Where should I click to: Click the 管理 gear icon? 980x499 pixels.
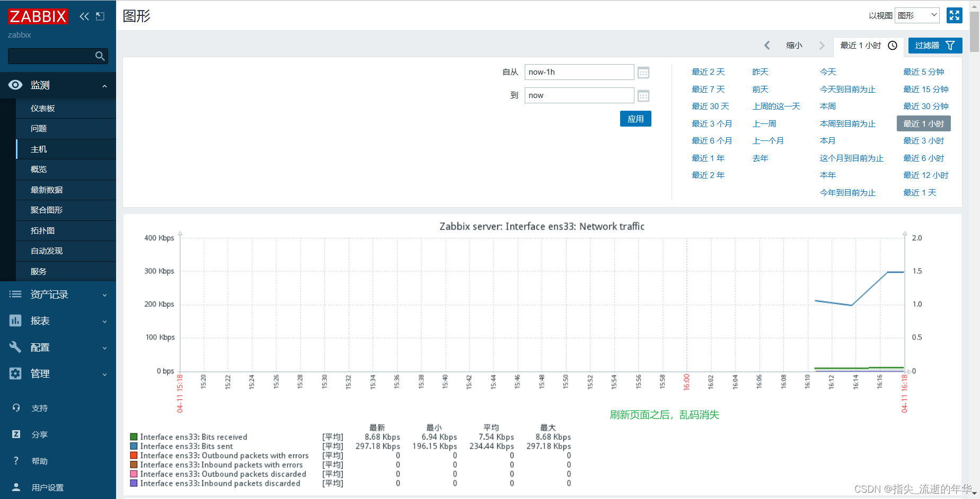15,373
